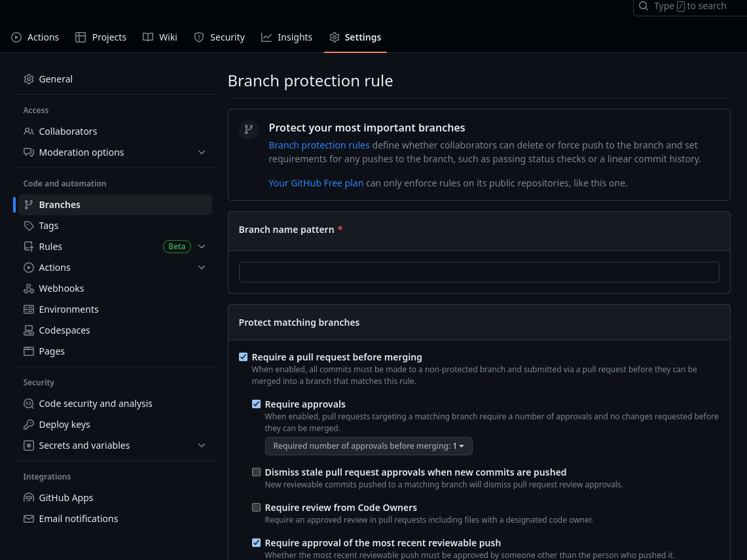Click the Webhooks icon in sidebar
The image size is (747, 560).
[x=29, y=289]
